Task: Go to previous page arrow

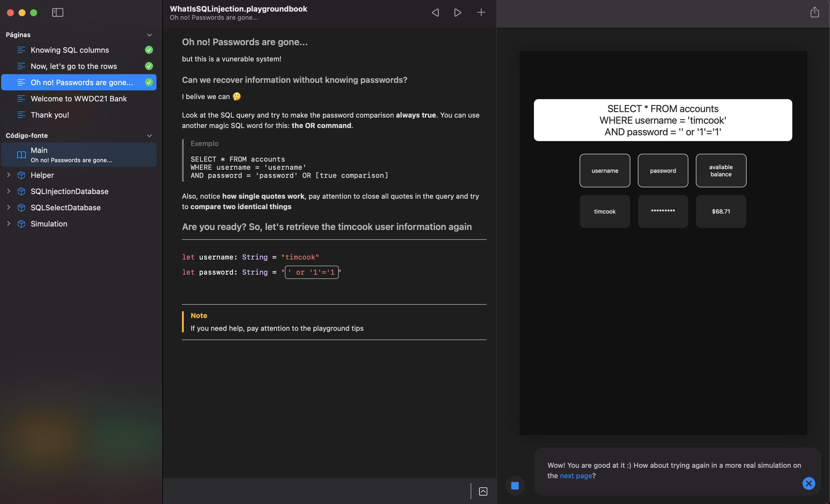Action: click(435, 12)
